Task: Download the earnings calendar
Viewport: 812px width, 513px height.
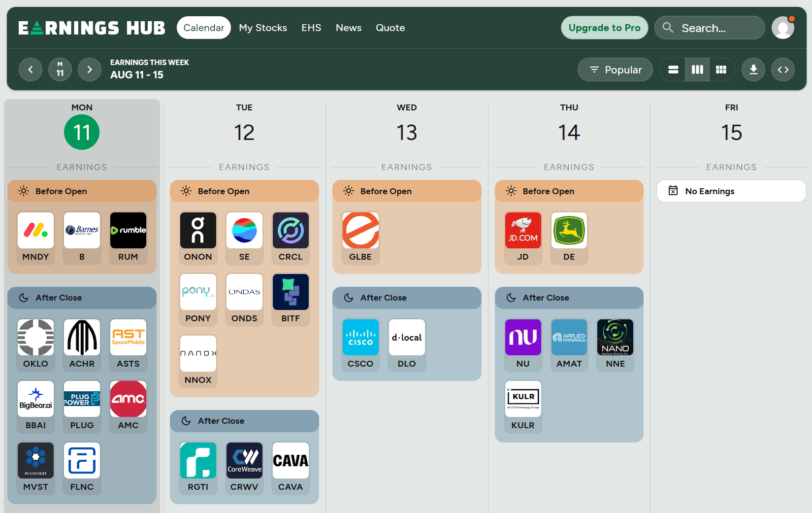Action: pyautogui.click(x=753, y=69)
